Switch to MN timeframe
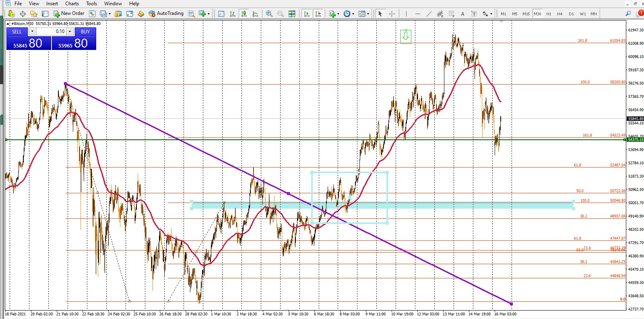Screen dimensions: 644x319 (x=594, y=14)
